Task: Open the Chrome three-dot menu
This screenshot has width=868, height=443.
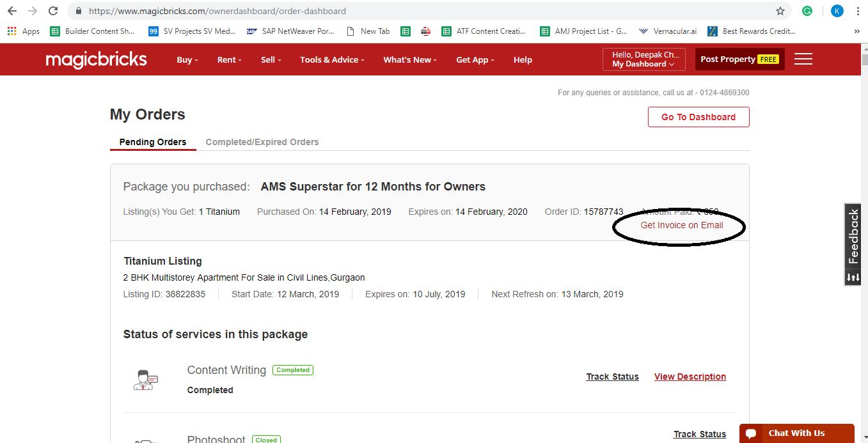Action: (858, 11)
